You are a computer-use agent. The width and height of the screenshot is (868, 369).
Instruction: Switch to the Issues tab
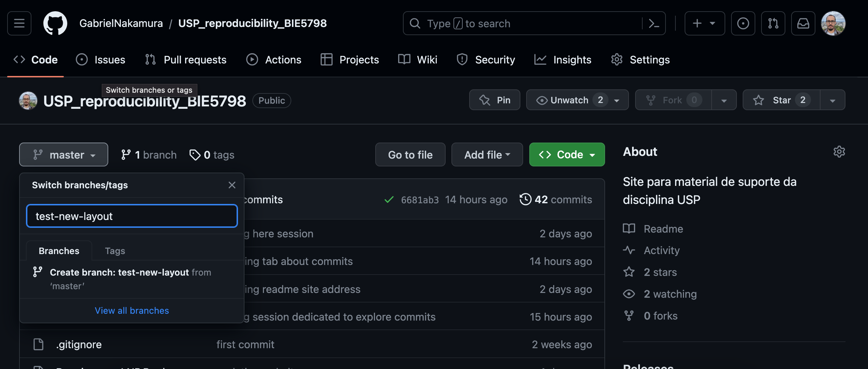click(100, 60)
